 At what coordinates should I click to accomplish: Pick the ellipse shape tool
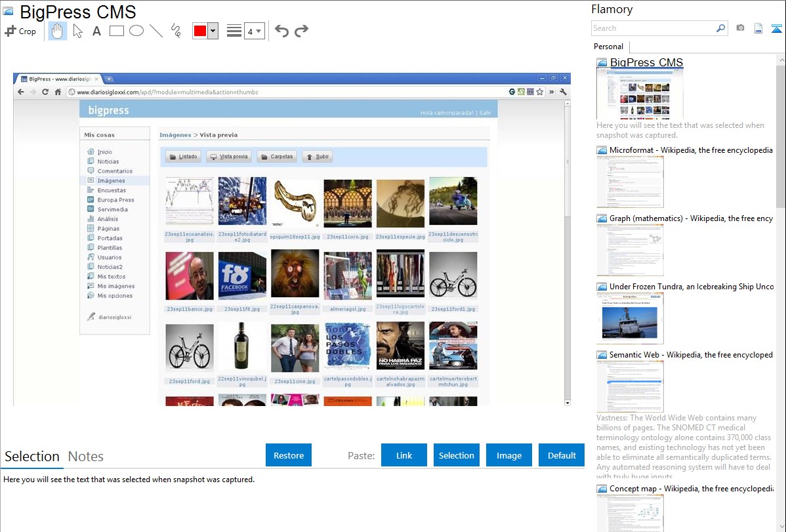[x=136, y=31]
